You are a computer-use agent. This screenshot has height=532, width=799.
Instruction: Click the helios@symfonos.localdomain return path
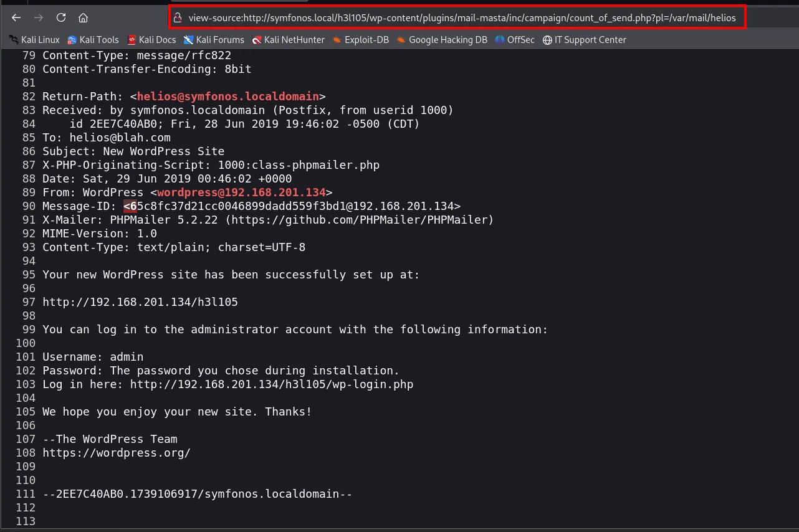[x=228, y=97]
